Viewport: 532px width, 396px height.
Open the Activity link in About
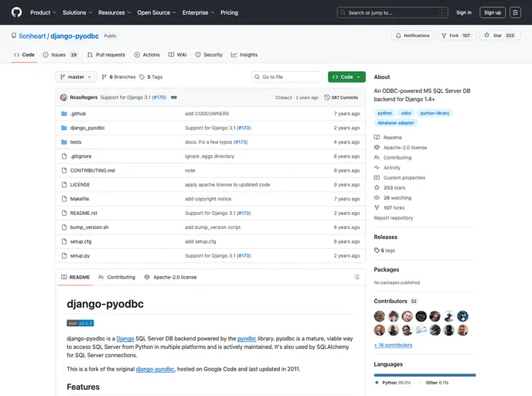(387, 168)
